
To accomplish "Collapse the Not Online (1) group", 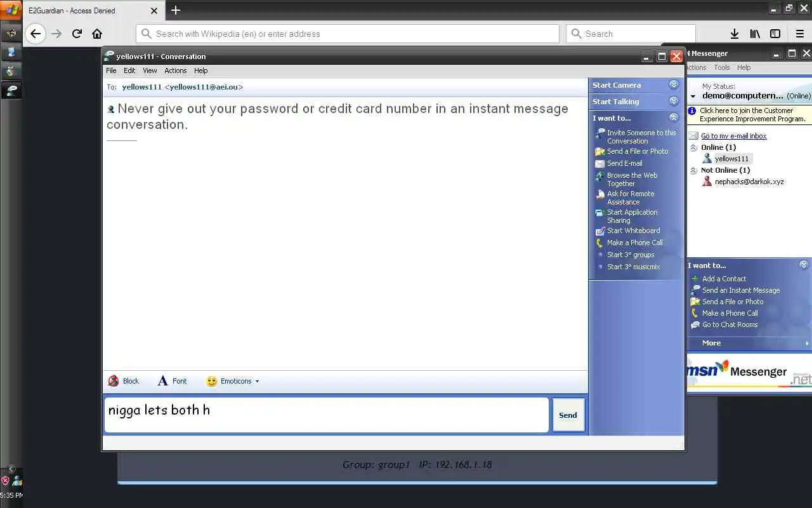I will [693, 170].
